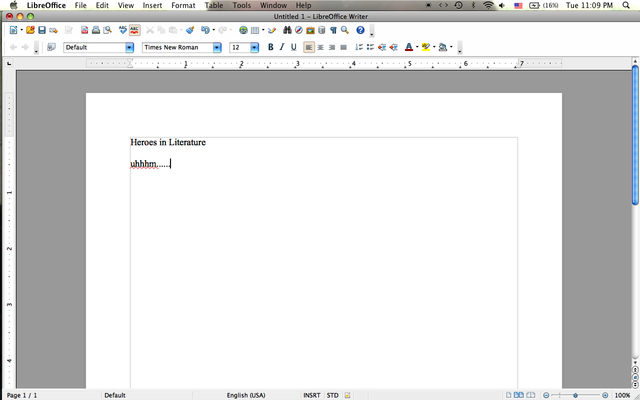This screenshot has height=400, width=640.
Task: Open the Navigator compass icon
Action: pos(299,30)
